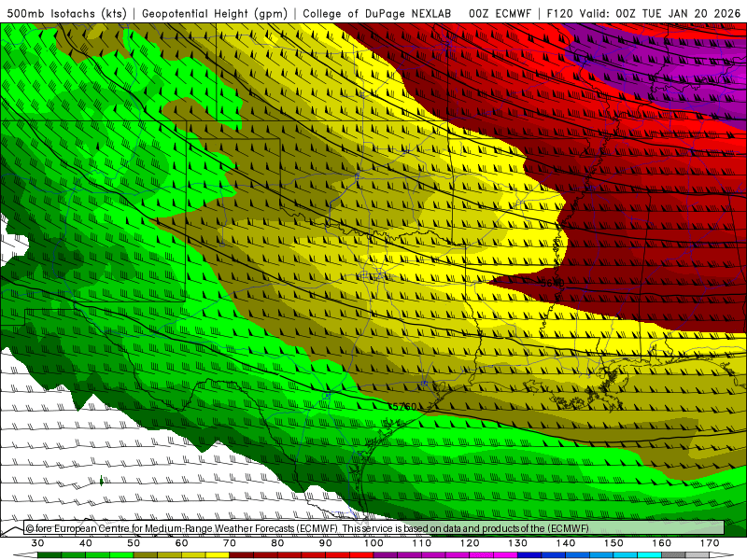Click the 120 label on the color scale

(470, 543)
